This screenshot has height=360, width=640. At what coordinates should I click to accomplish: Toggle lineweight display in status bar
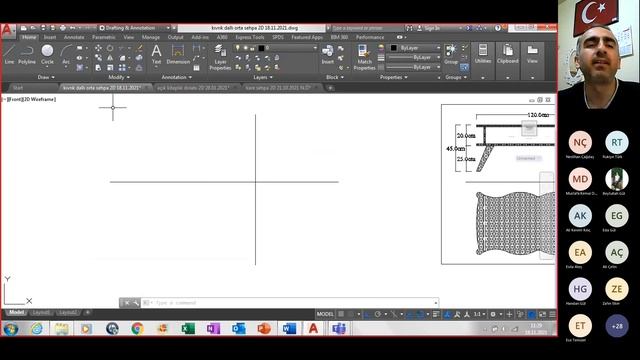436,314
